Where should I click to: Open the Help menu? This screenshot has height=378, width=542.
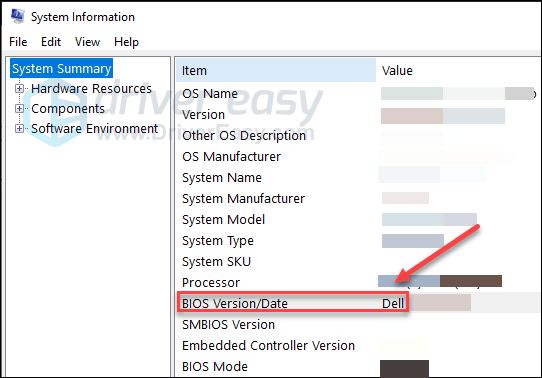(127, 42)
